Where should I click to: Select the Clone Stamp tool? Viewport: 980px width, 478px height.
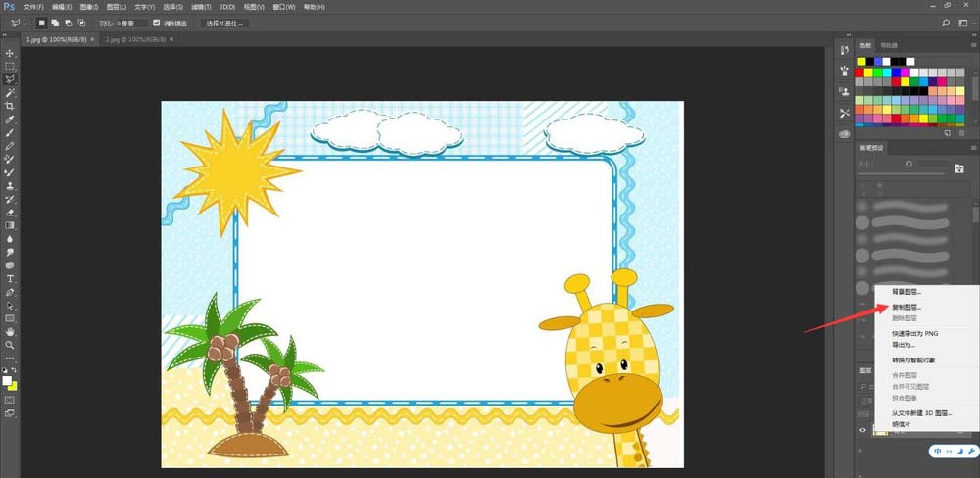(x=10, y=185)
